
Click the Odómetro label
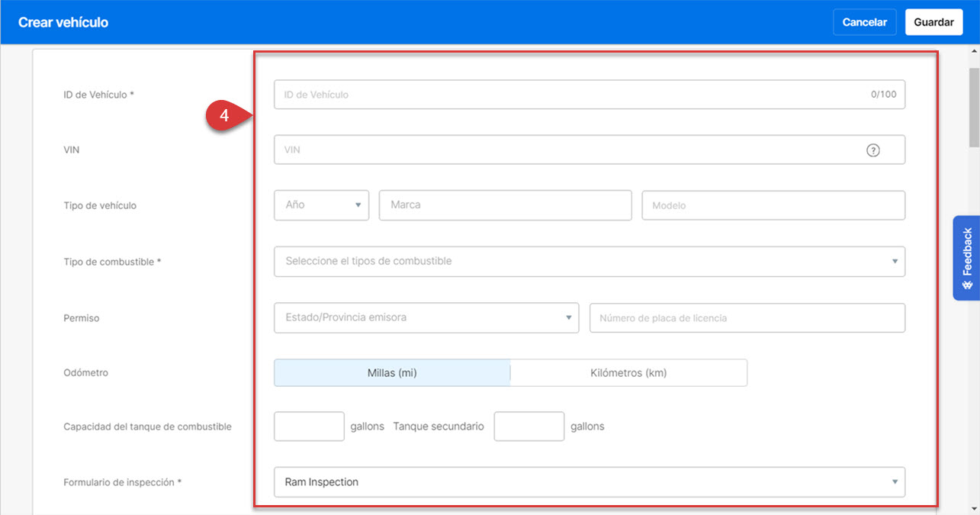pos(86,373)
